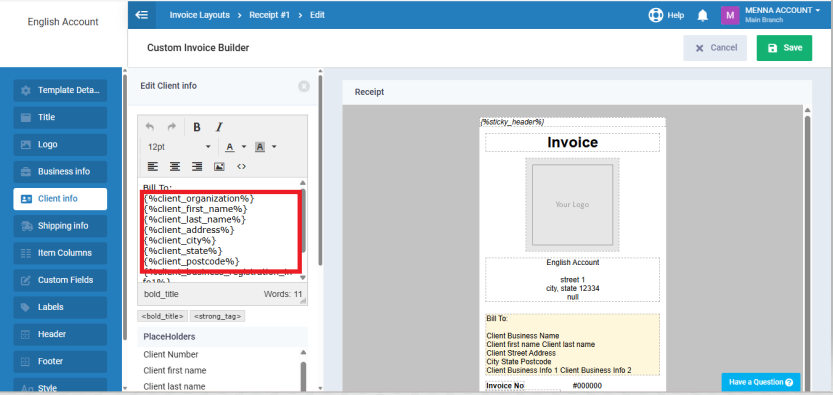Open MENNA ACCOUNT dropdown menu
This screenshot has height=395, width=833.
783,15
